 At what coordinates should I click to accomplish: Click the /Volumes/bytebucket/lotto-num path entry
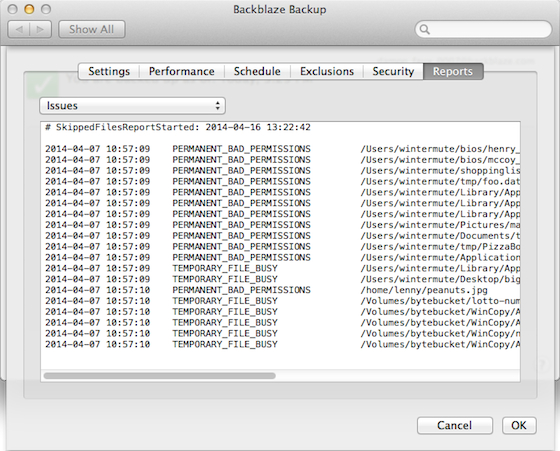(440, 301)
